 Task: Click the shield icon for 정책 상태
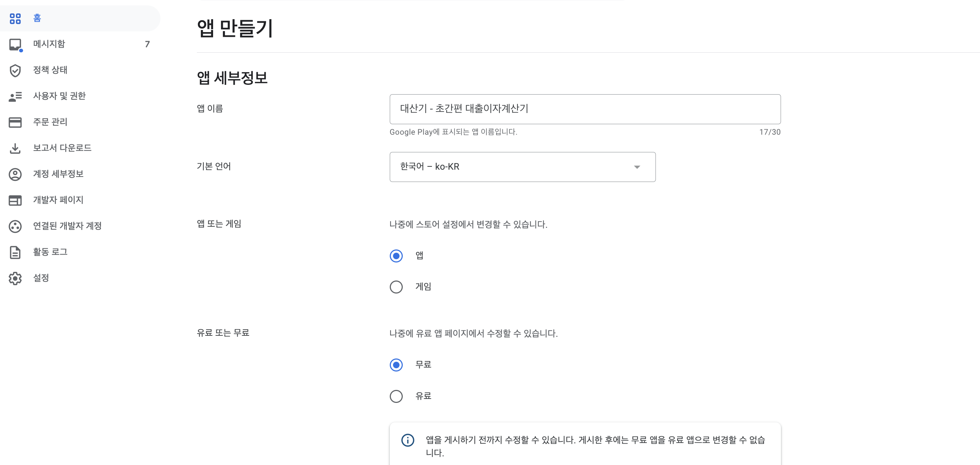[x=15, y=70]
